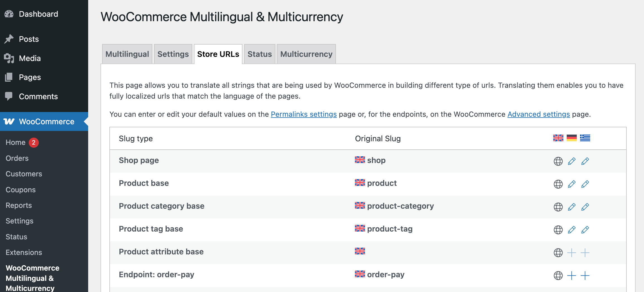Image resolution: width=644 pixels, height=292 pixels.
Task: Click the Greek flag in table header
Action: click(585, 138)
